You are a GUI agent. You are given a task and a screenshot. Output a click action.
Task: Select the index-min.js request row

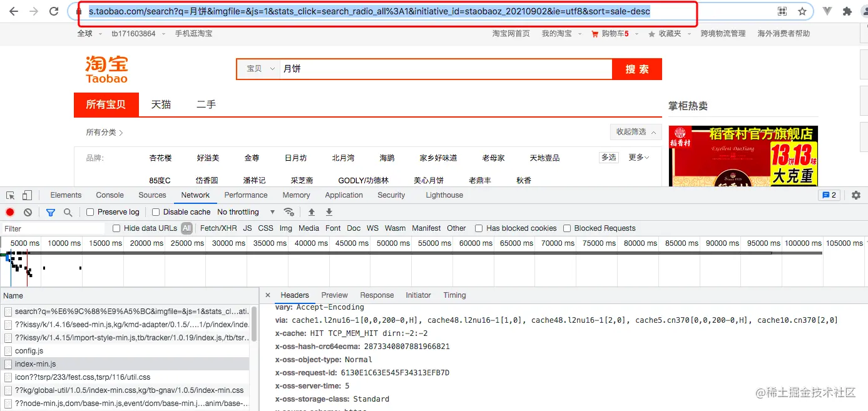tap(125, 364)
